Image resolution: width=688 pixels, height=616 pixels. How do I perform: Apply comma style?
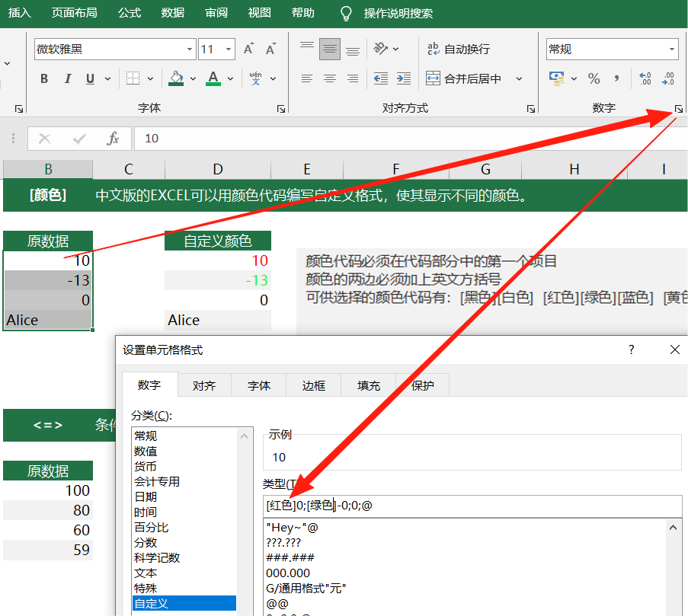(617, 79)
